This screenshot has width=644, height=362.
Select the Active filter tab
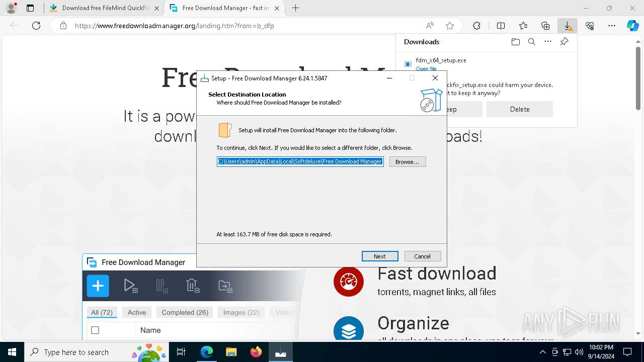tap(137, 312)
